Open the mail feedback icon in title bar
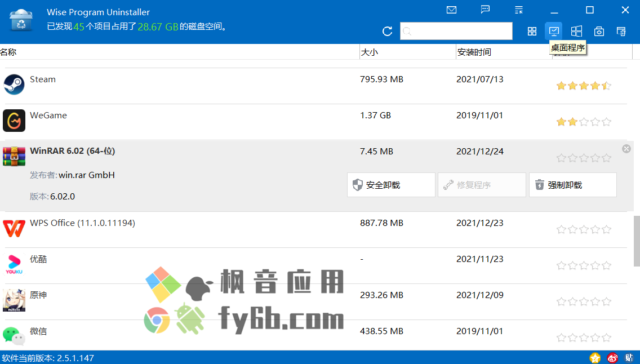 (x=451, y=10)
